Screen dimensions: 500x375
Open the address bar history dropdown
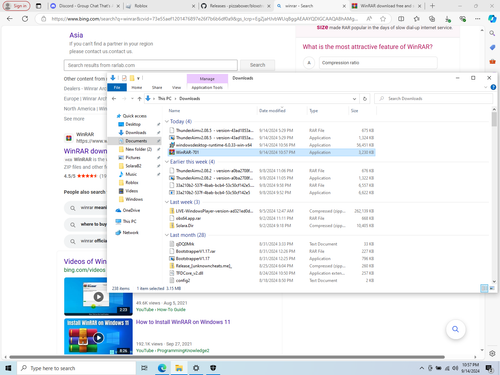click(x=354, y=99)
